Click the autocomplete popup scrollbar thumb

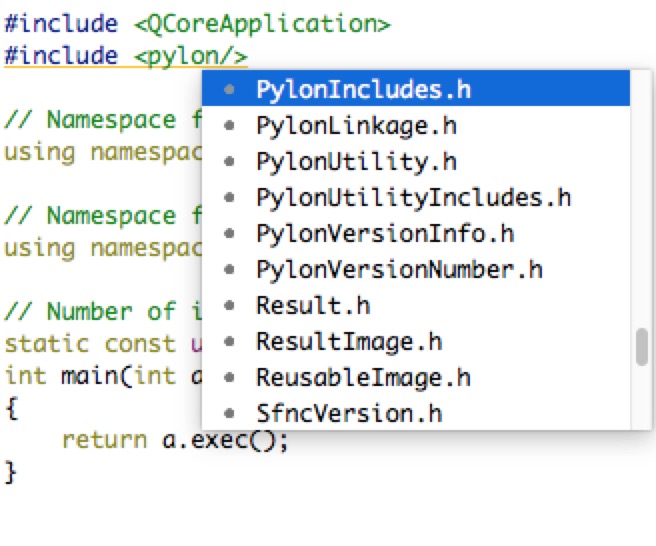tap(642, 347)
